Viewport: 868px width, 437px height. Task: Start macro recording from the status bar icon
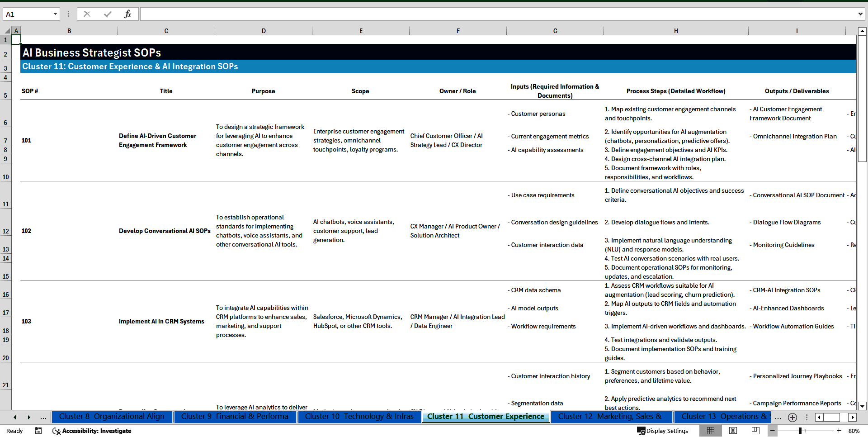[38, 431]
